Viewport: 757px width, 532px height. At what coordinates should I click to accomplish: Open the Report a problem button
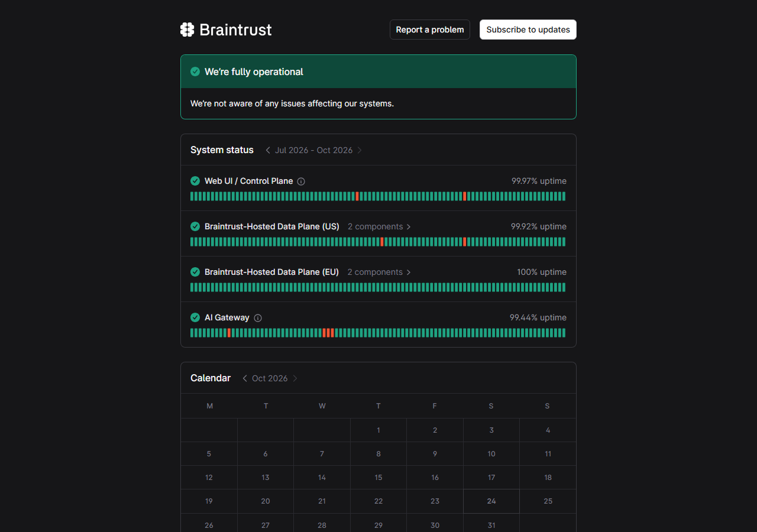[430, 30]
